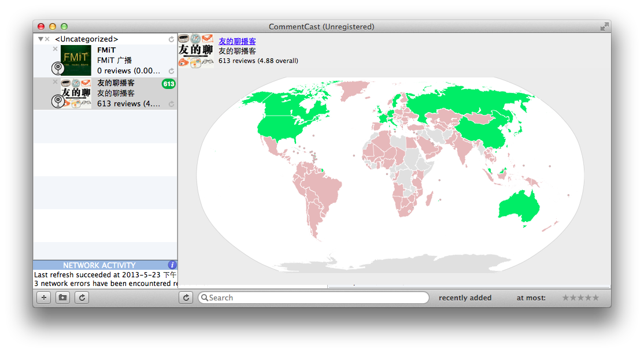The image size is (644, 353).
Task: Click the CommentCast (Unregistered) window title
Action: (x=321, y=27)
